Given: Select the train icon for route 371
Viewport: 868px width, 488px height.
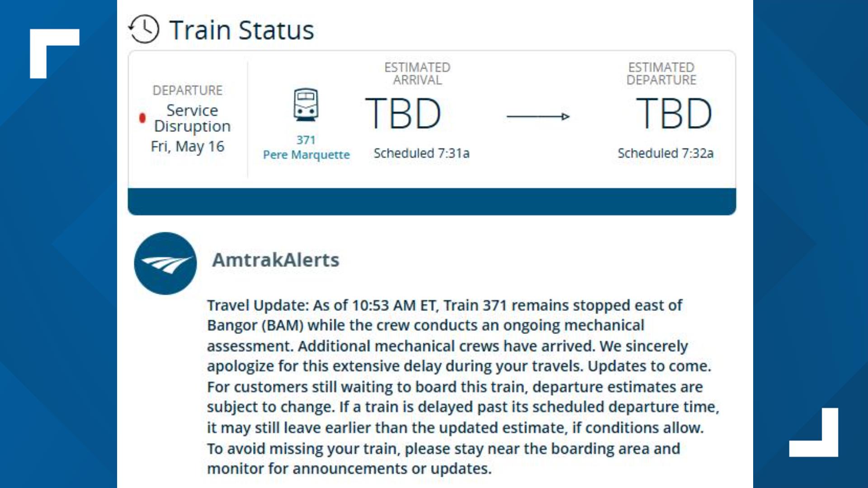Looking at the screenshot, I should (x=307, y=106).
